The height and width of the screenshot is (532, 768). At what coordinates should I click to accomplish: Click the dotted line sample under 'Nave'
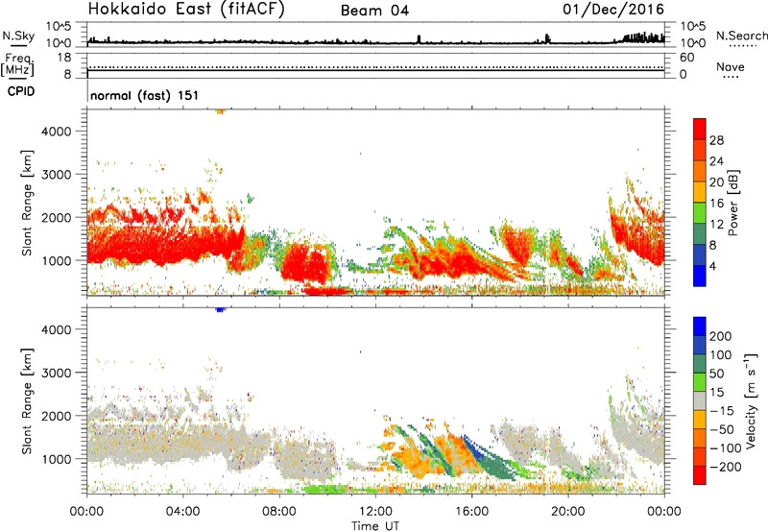pos(732,78)
